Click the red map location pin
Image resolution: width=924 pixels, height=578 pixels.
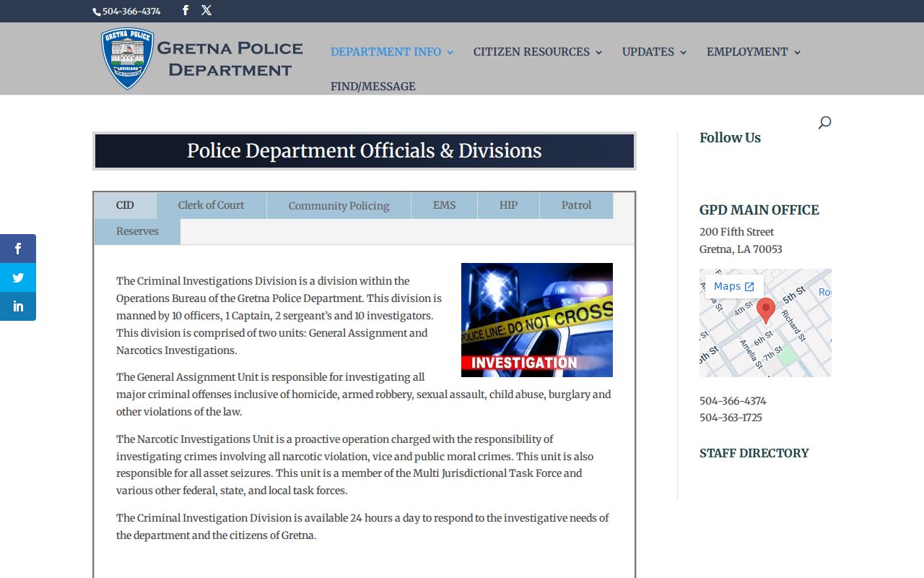coord(766,311)
